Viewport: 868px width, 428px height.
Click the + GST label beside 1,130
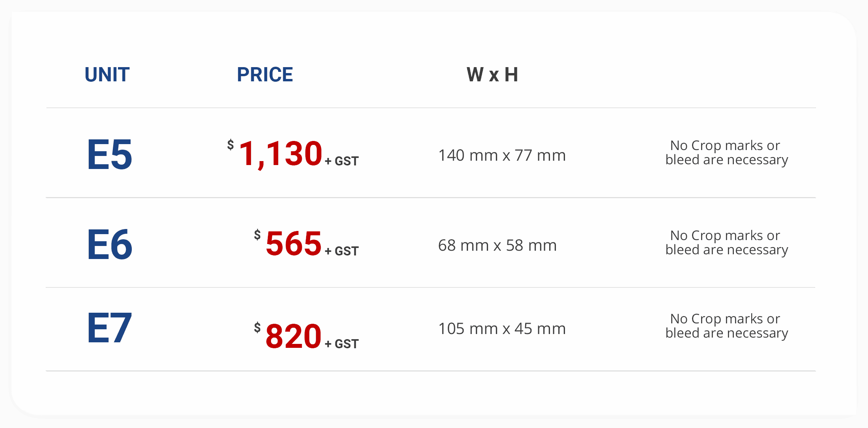tap(342, 161)
